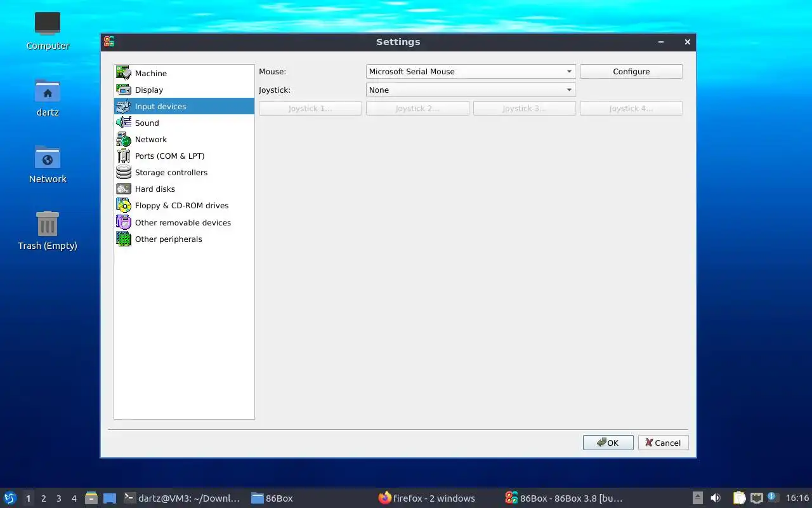Select the Other peripherals label
This screenshot has height=508, width=812.
click(169, 239)
